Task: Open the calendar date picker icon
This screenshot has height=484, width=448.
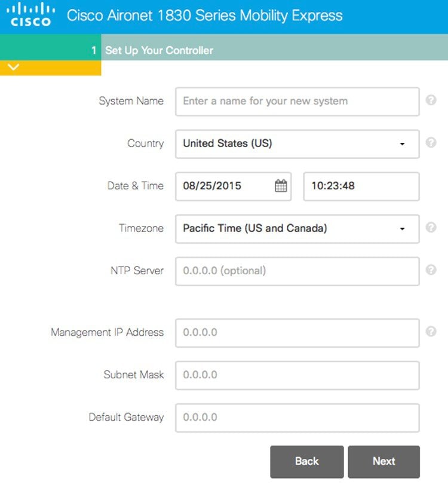Action: coord(281,186)
